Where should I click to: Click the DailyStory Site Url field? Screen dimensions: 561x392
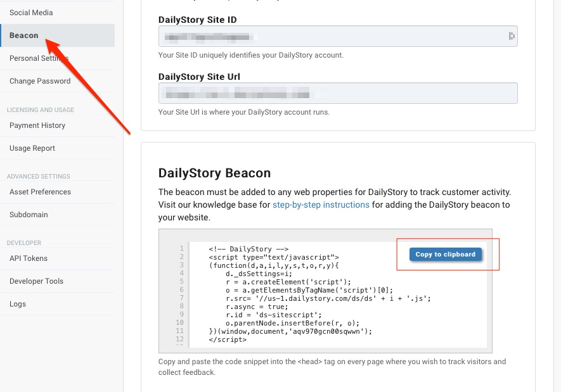tap(338, 93)
